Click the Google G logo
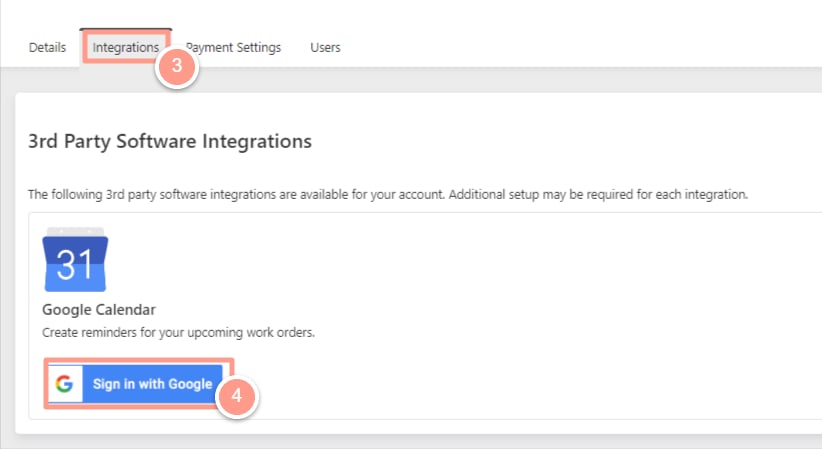Screen dimensions: 822x449 tap(64, 384)
